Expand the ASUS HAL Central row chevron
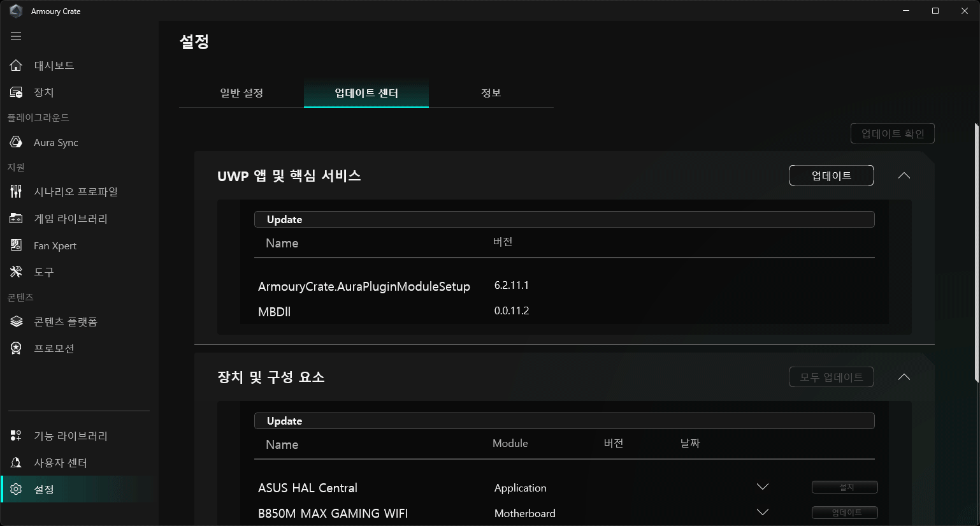980x526 pixels. pos(762,486)
